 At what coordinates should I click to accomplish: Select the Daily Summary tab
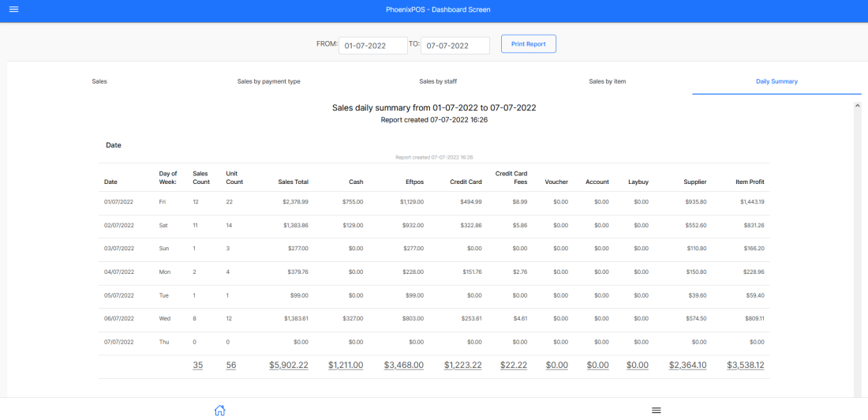tap(776, 81)
